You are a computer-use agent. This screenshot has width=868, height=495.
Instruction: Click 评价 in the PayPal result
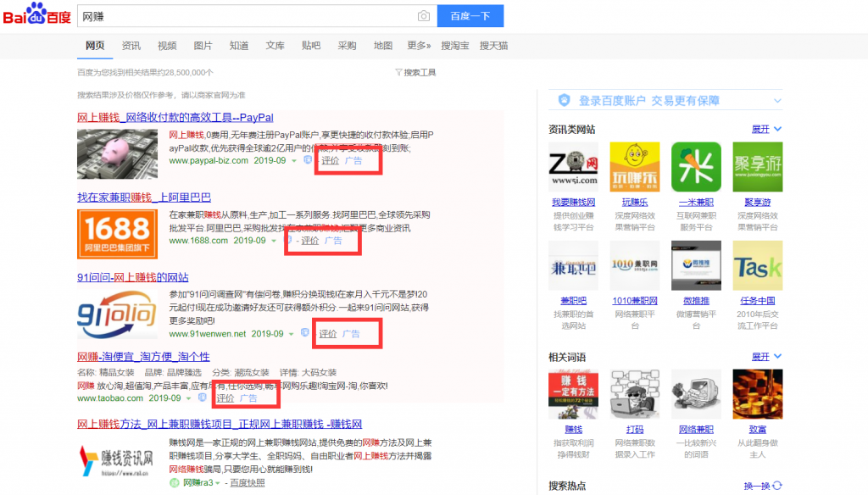pos(330,160)
